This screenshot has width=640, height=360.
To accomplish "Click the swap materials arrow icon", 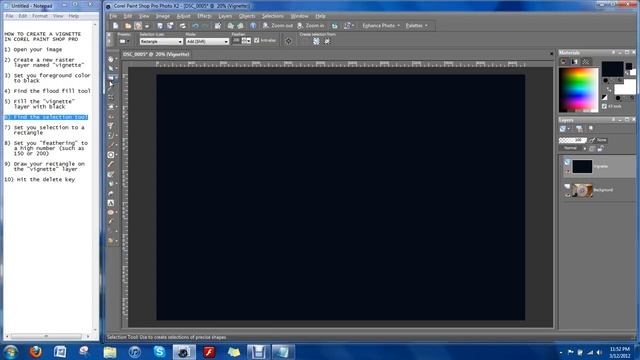I will pyautogui.click(x=609, y=89).
